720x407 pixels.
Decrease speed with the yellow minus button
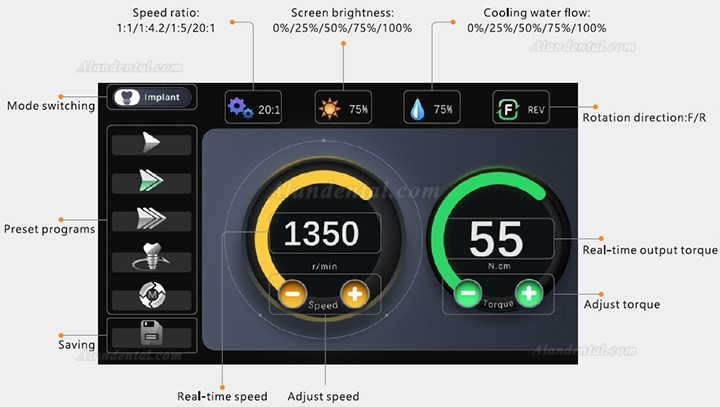(292, 294)
